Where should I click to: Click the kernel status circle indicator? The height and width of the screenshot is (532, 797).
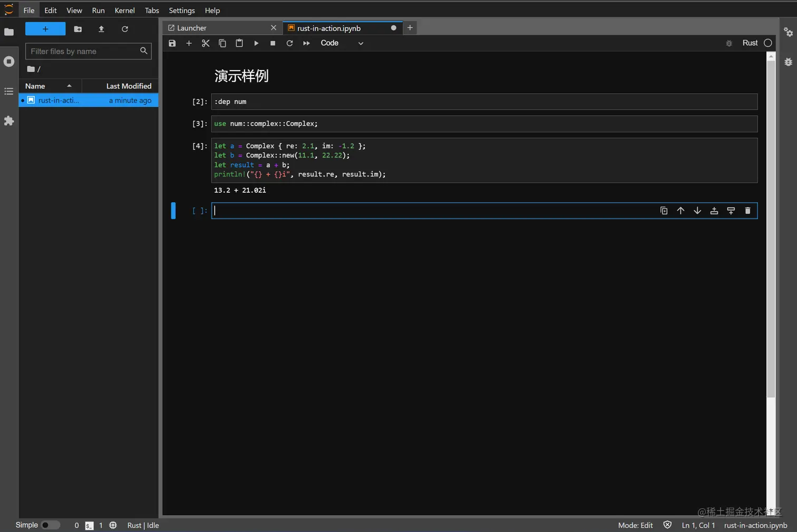pos(768,43)
